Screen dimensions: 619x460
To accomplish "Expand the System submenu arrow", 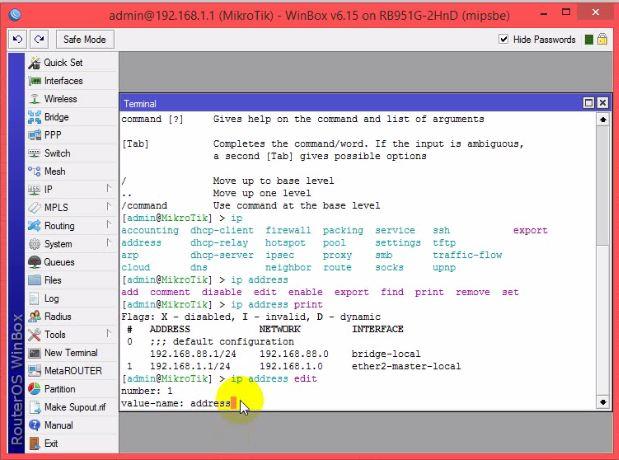I will [109, 242].
